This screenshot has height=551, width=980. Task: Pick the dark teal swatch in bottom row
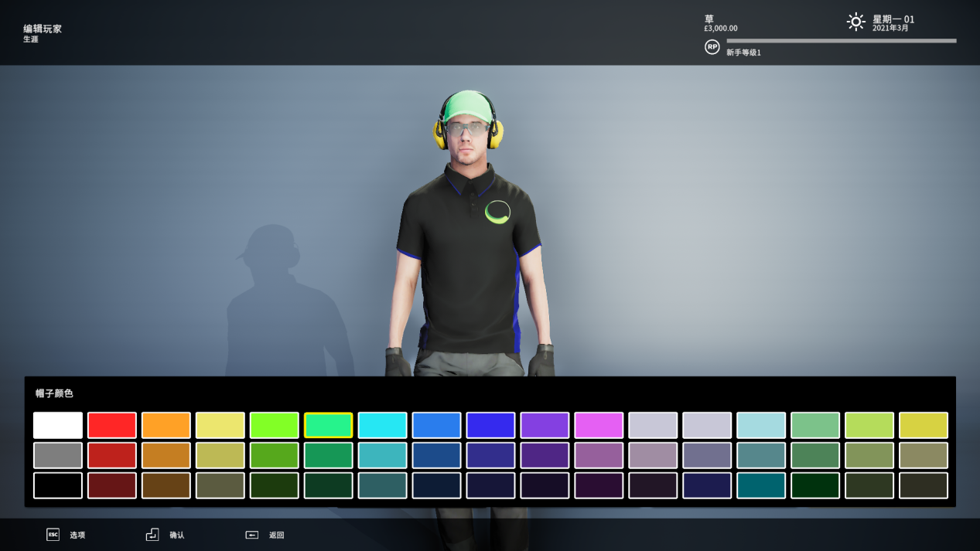[x=761, y=485]
